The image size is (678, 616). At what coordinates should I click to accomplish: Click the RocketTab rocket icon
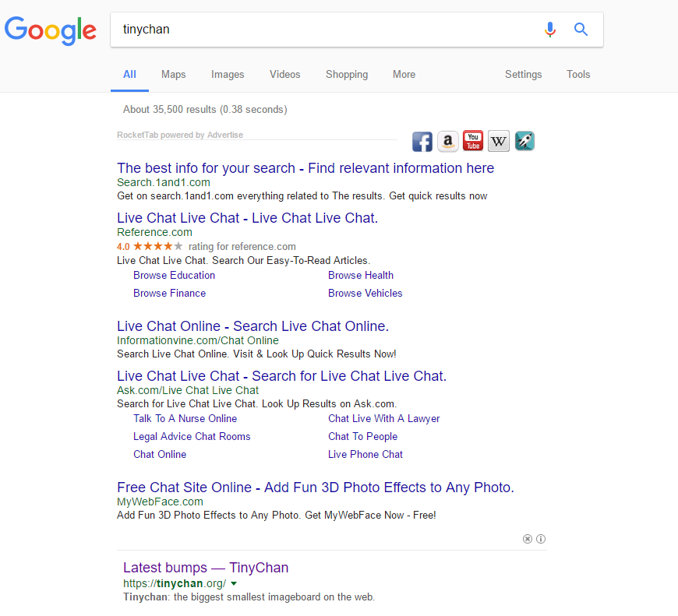click(x=524, y=142)
